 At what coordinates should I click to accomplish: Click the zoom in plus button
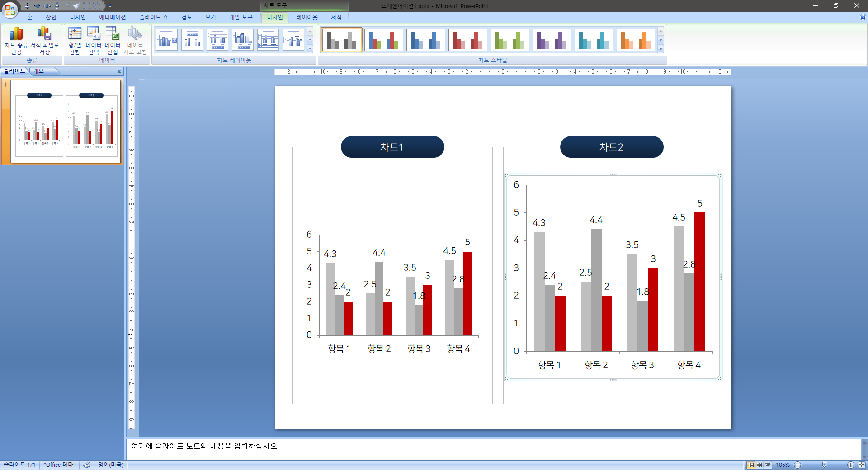[x=850, y=465]
